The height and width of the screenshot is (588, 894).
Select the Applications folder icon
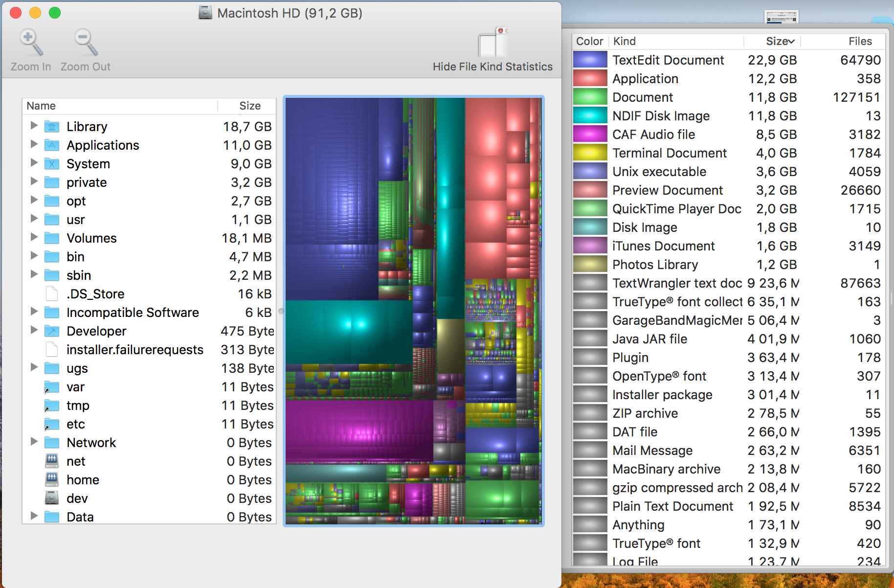click(52, 145)
